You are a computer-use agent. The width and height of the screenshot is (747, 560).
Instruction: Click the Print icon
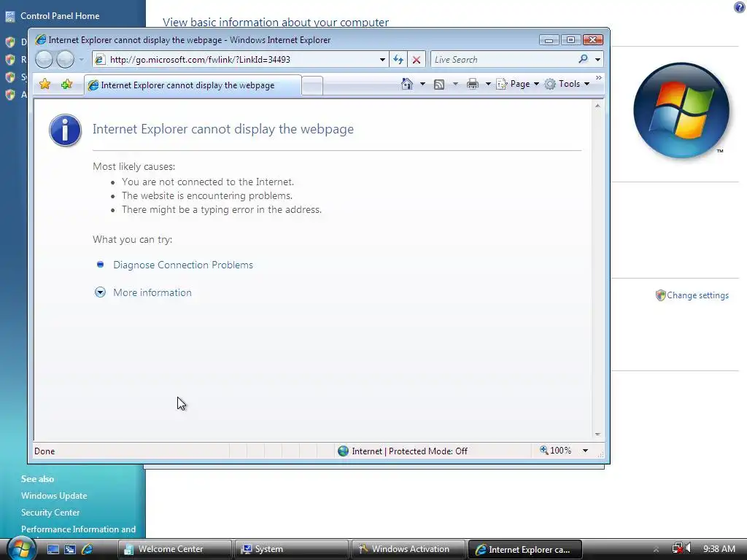click(x=473, y=85)
